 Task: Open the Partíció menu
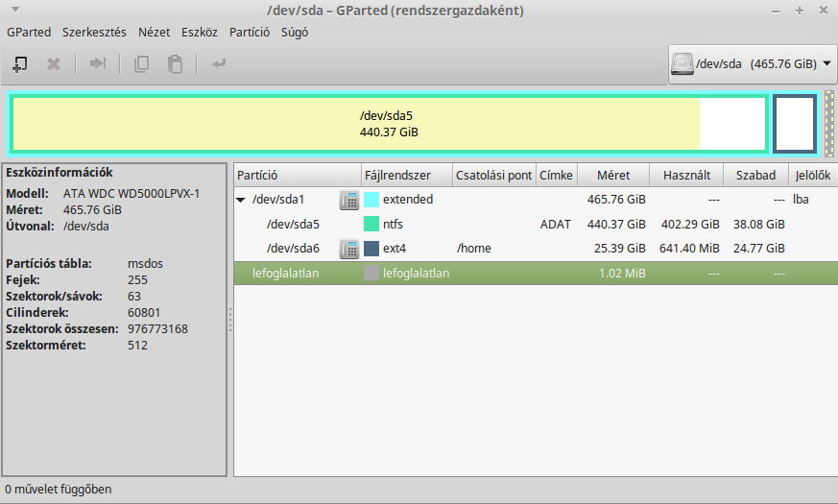click(x=250, y=32)
